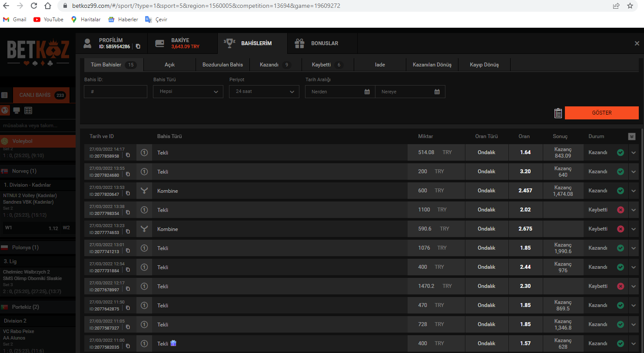644x353 pixels.
Task: Open Kazanılan Dönüş tab
Action: pos(432,65)
